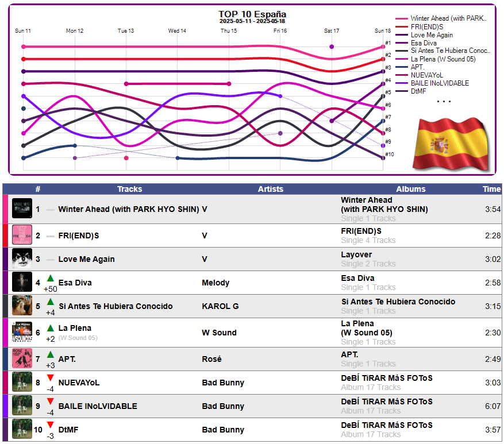The height and width of the screenshot is (444, 504).
Task: Click the Tracks column header
Action: click(129, 189)
